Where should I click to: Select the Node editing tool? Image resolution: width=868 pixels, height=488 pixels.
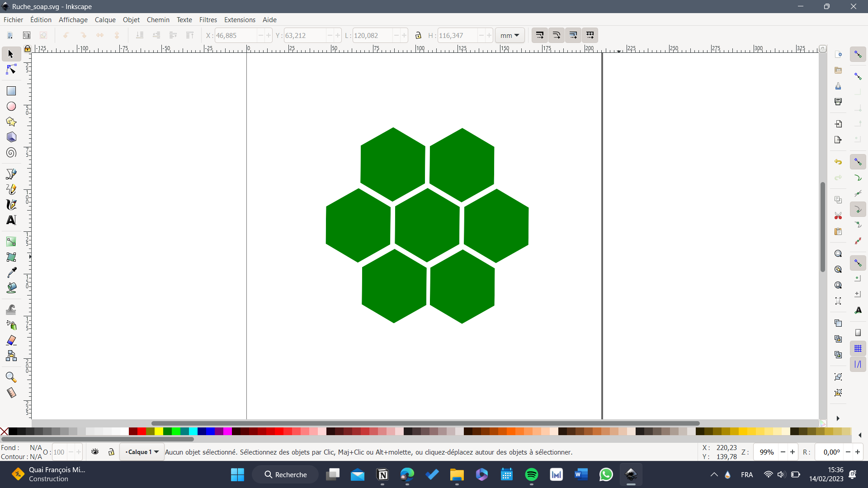(x=11, y=70)
